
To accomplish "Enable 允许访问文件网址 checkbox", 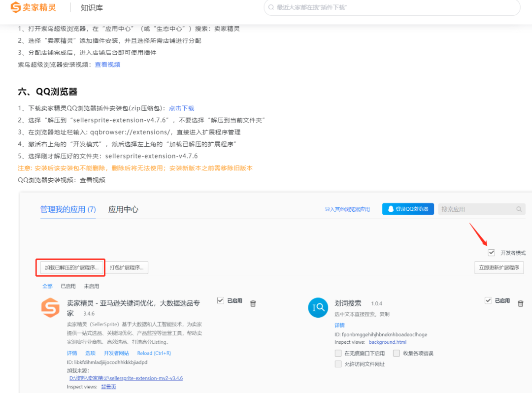I will [338, 364].
